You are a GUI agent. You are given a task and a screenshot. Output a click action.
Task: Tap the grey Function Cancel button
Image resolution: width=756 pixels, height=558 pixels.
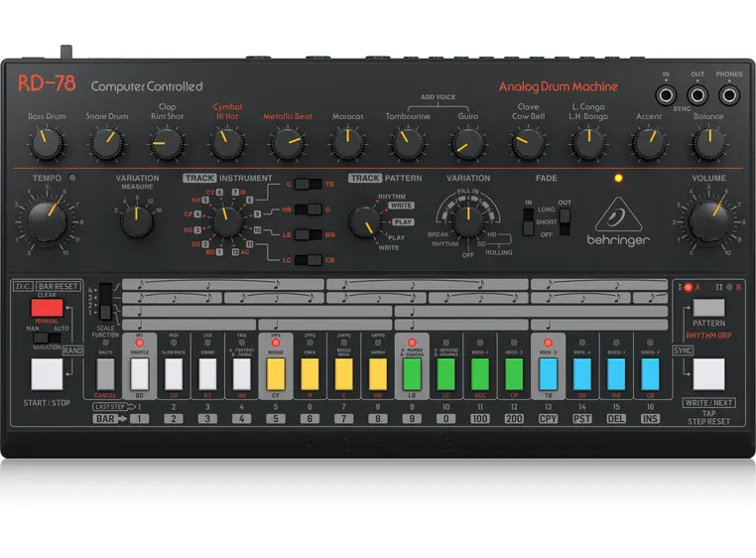(105, 374)
